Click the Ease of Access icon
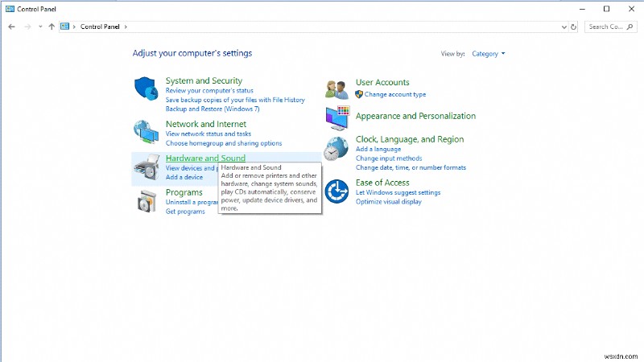644x362 pixels. [336, 191]
